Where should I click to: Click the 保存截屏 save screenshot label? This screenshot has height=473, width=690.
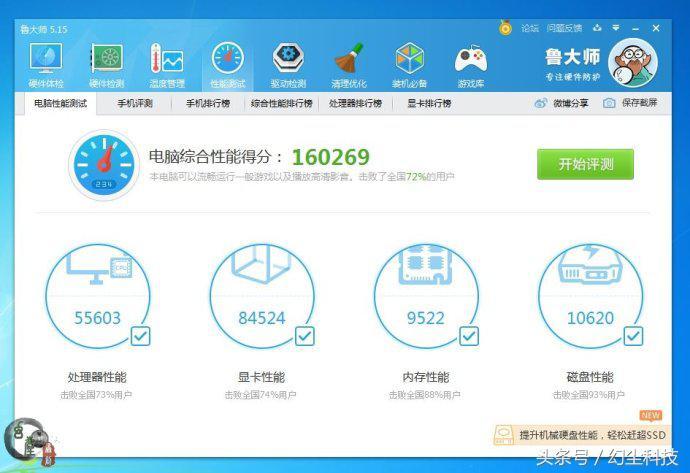click(x=639, y=103)
